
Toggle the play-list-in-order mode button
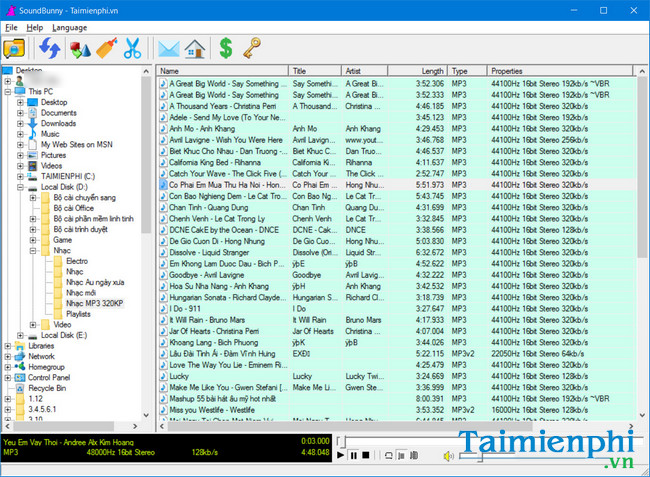401,455
